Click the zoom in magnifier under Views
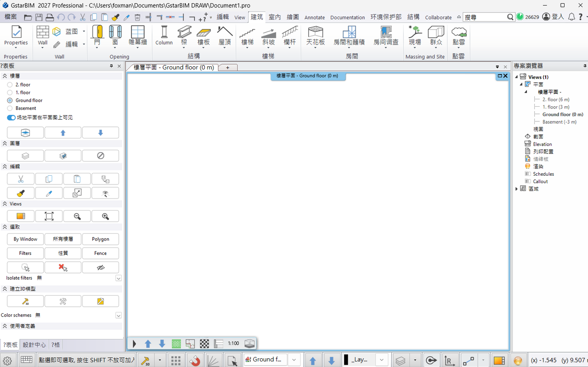Image resolution: width=588 pixels, height=367 pixels. pyautogui.click(x=105, y=216)
